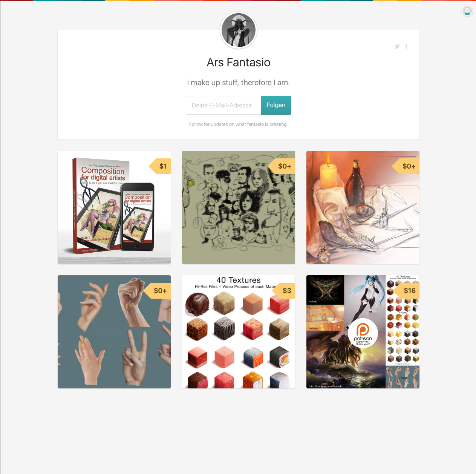Focus the Deine E-Mail-Adresse field

[223, 105]
